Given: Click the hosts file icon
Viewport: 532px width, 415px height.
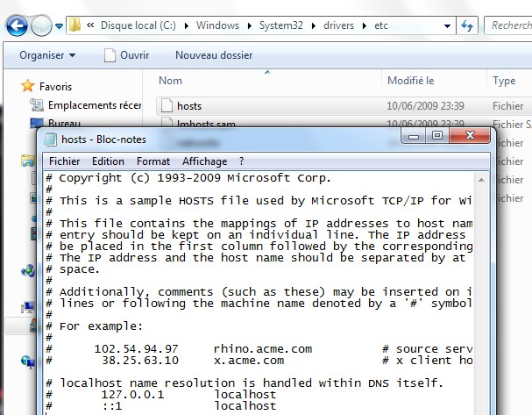Looking at the screenshot, I should coord(167,105).
